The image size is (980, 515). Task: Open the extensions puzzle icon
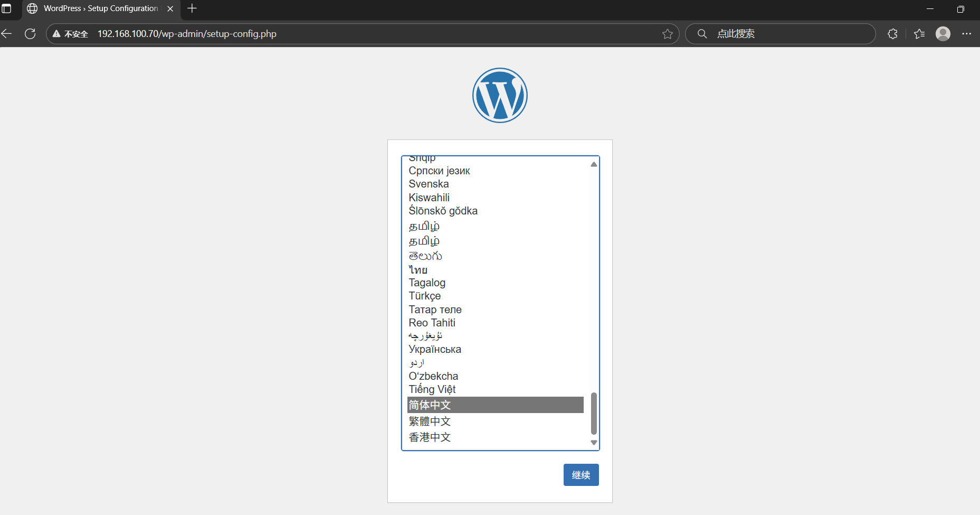pos(892,34)
